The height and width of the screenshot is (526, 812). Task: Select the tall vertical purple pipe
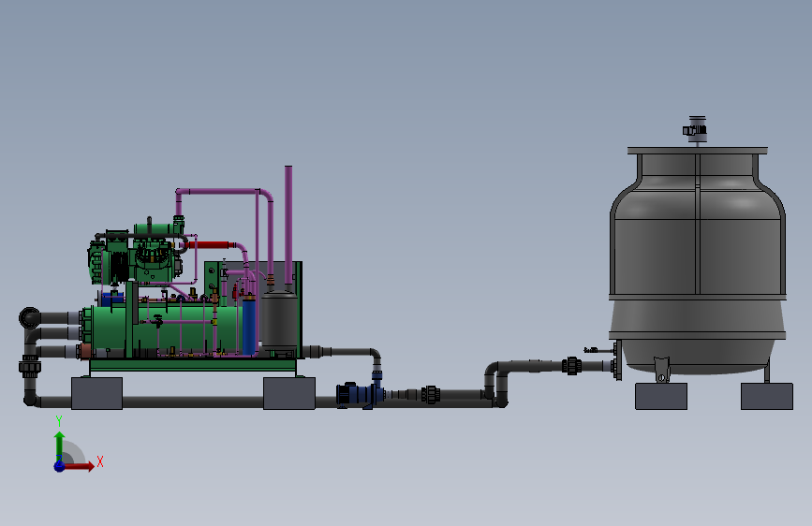pyautogui.click(x=288, y=226)
